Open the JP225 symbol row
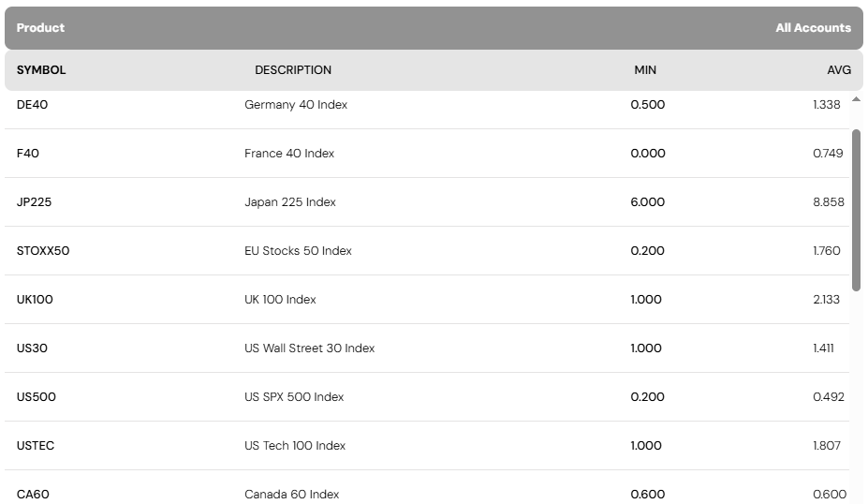This screenshot has width=868, height=504. point(35,202)
